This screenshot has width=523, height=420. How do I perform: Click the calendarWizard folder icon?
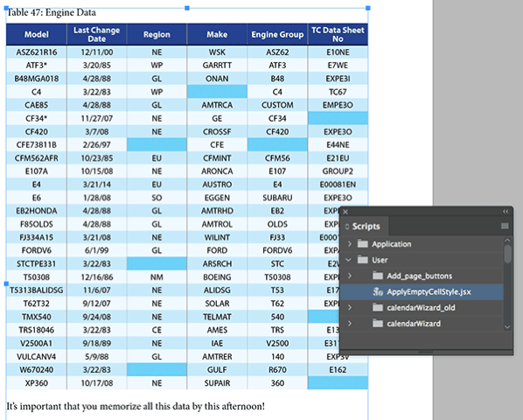[378, 324]
